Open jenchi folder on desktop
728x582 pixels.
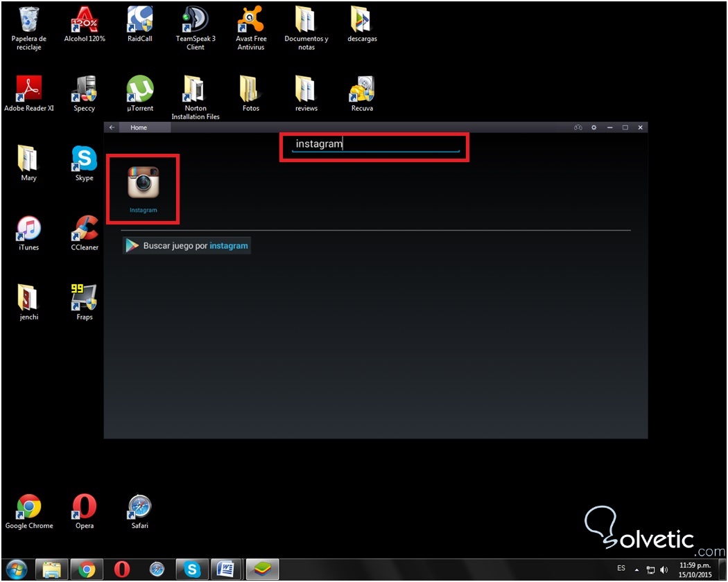tap(29, 303)
